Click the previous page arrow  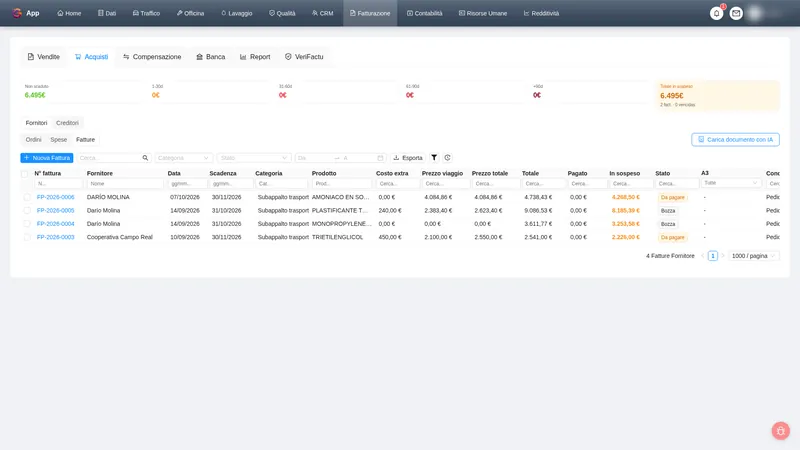click(703, 256)
